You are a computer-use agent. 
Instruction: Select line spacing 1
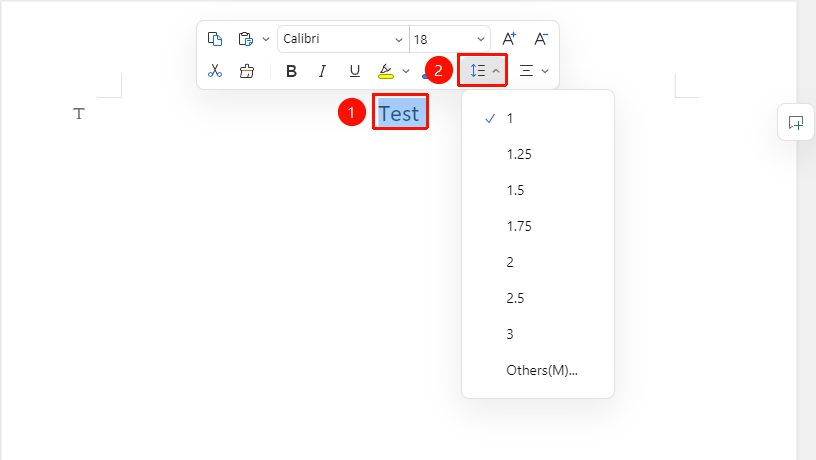click(538, 119)
